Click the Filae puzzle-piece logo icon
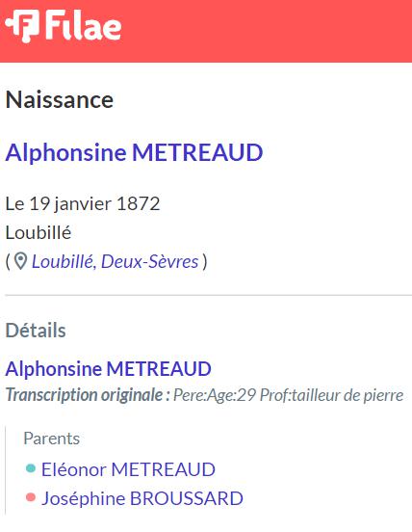Viewport: 412px width, 532px height. (x=22, y=26)
